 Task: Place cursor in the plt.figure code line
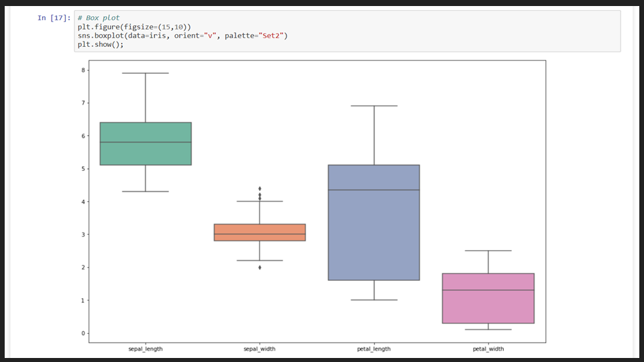133,27
